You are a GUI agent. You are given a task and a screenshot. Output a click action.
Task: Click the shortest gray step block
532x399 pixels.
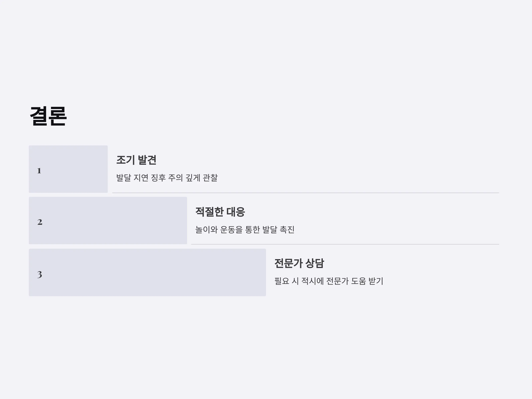(68, 169)
